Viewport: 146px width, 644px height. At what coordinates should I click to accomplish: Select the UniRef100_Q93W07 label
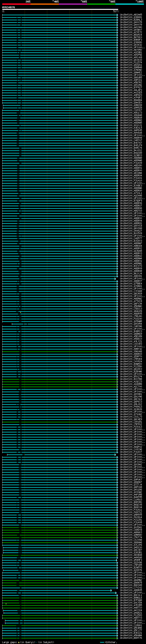131,30
